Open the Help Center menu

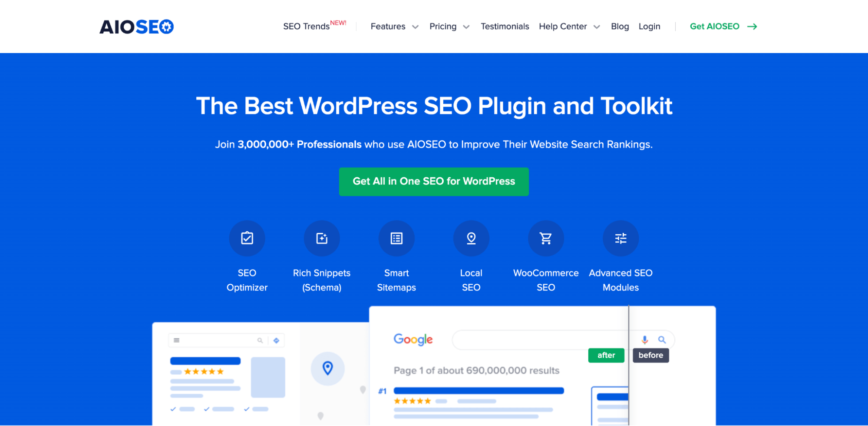(x=563, y=27)
